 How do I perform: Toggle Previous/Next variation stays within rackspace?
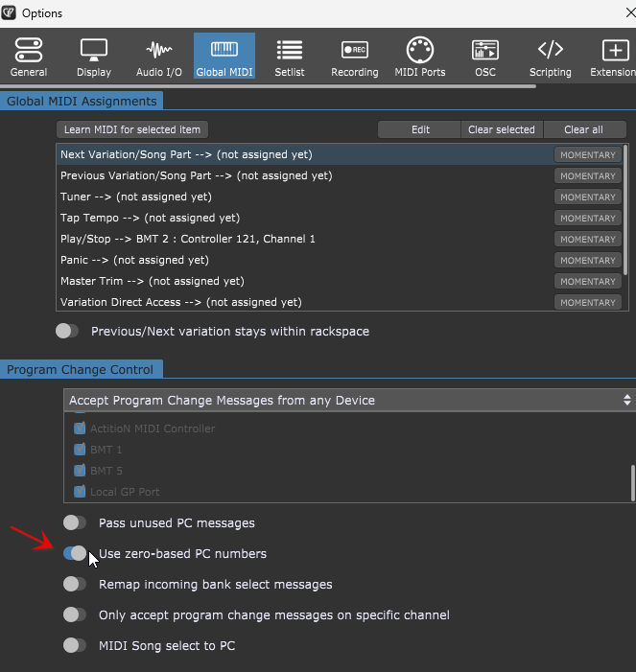coord(67,331)
